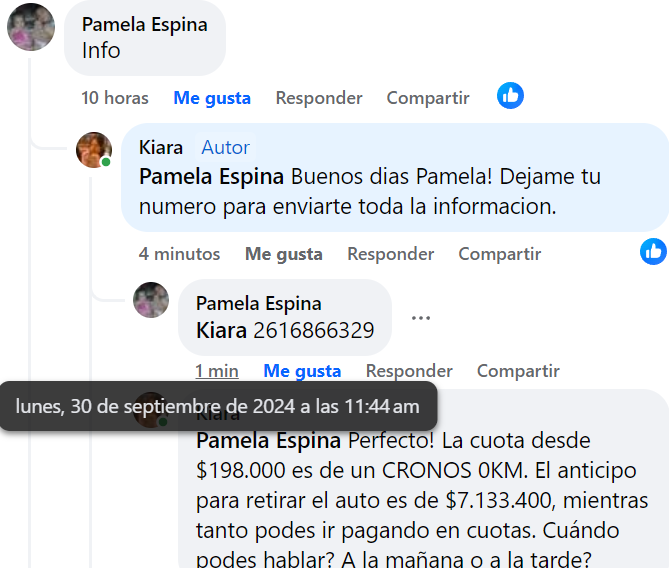
Task: Open the Pamela Espina name link on the Info comment
Action: click(x=145, y=24)
